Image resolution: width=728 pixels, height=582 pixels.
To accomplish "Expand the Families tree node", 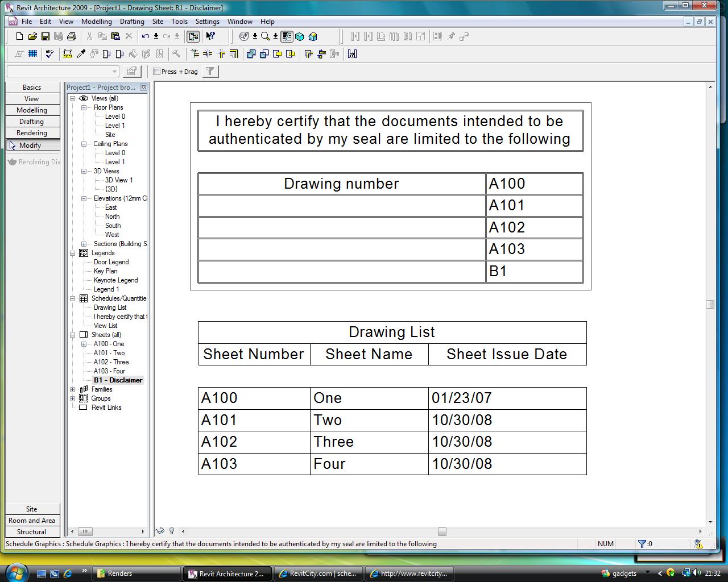I will (x=73, y=389).
